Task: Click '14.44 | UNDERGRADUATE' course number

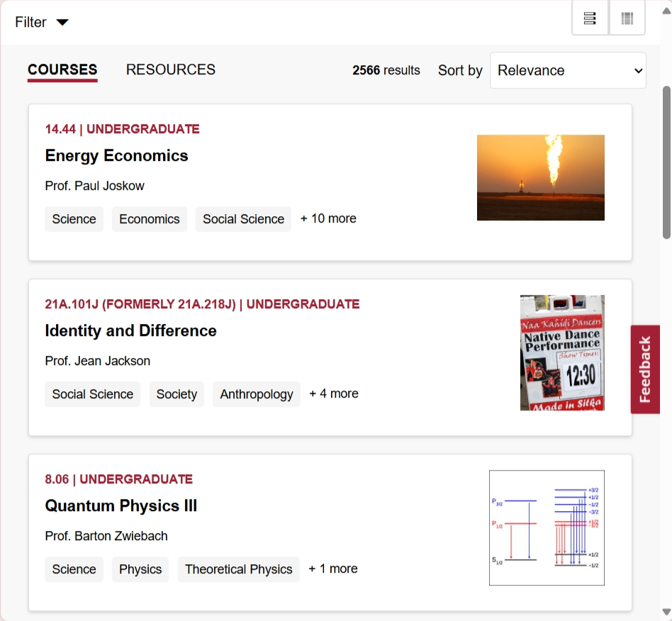Action: pos(122,129)
